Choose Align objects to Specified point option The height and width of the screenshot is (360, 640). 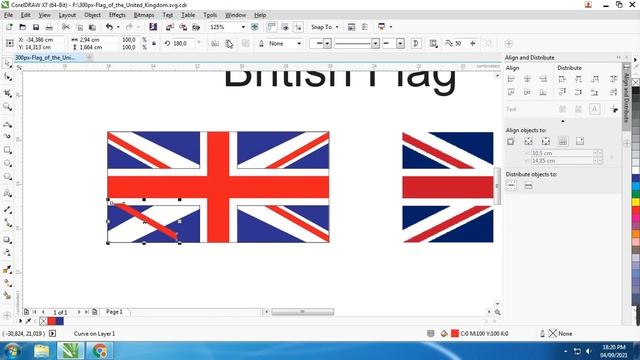(580, 142)
